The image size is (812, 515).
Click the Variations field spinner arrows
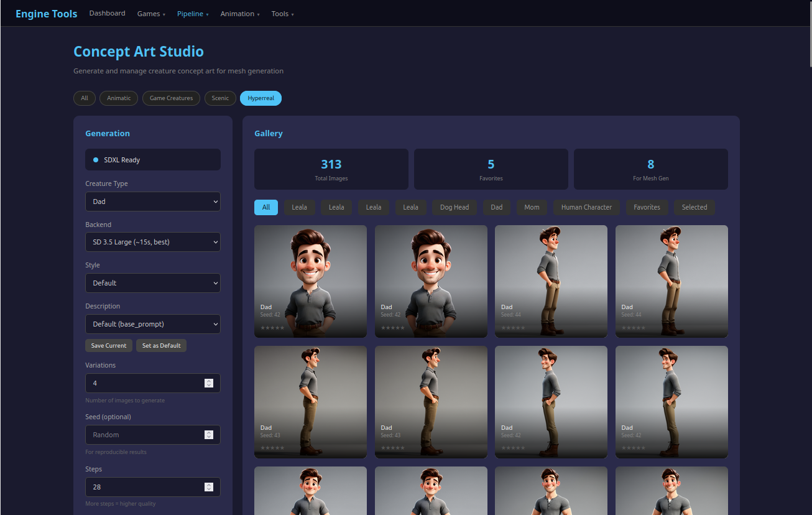[x=209, y=383]
